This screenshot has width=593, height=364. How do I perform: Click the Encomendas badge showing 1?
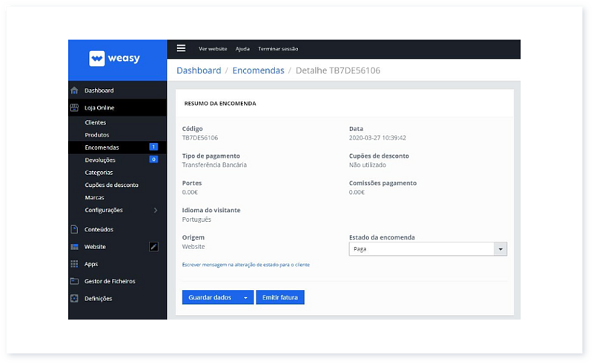tap(153, 147)
